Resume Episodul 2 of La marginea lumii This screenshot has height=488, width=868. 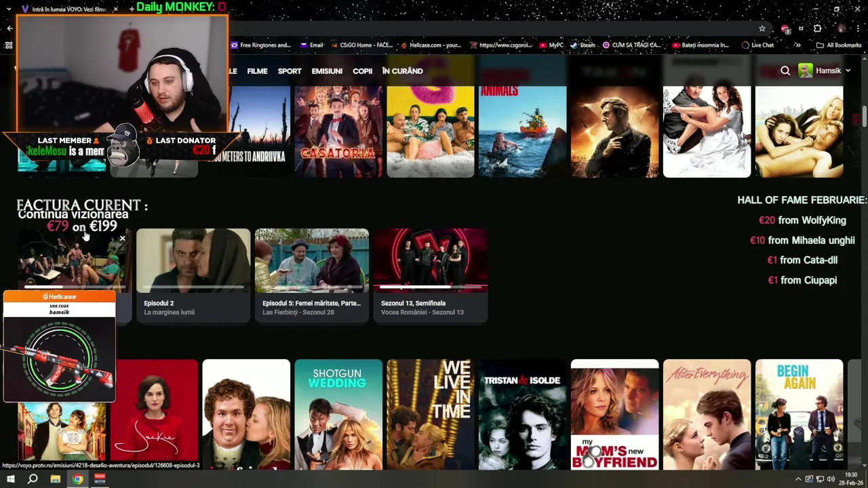coord(193,275)
